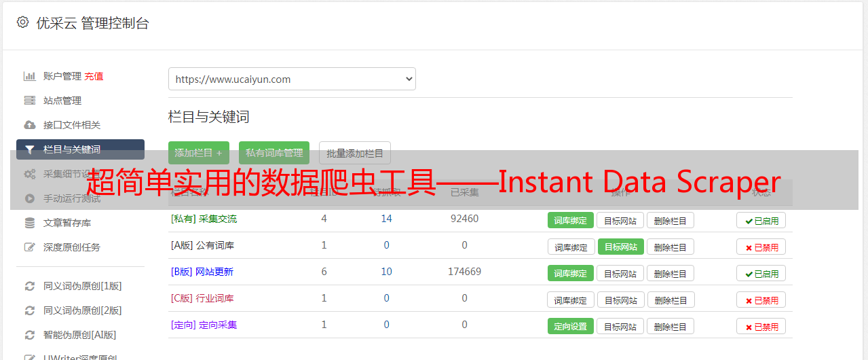The image size is (868, 360).
Task: Click the 14 pending count in 采集交流 row
Action: [387, 219]
